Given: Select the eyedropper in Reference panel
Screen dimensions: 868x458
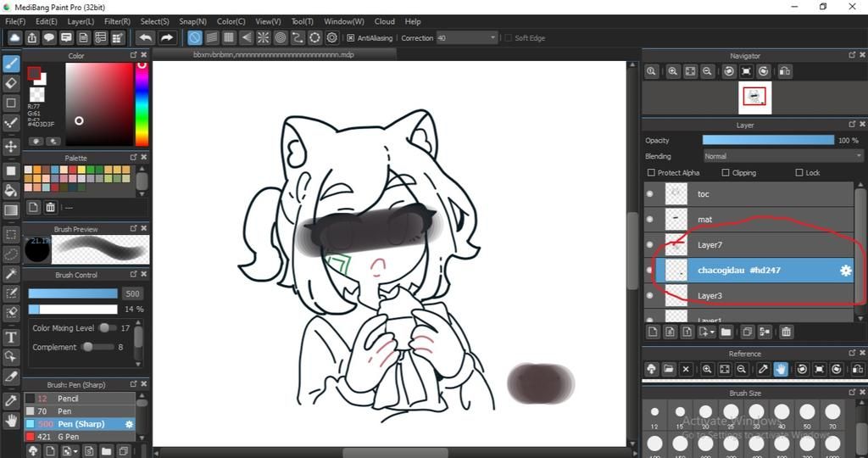Looking at the screenshot, I should point(763,369).
